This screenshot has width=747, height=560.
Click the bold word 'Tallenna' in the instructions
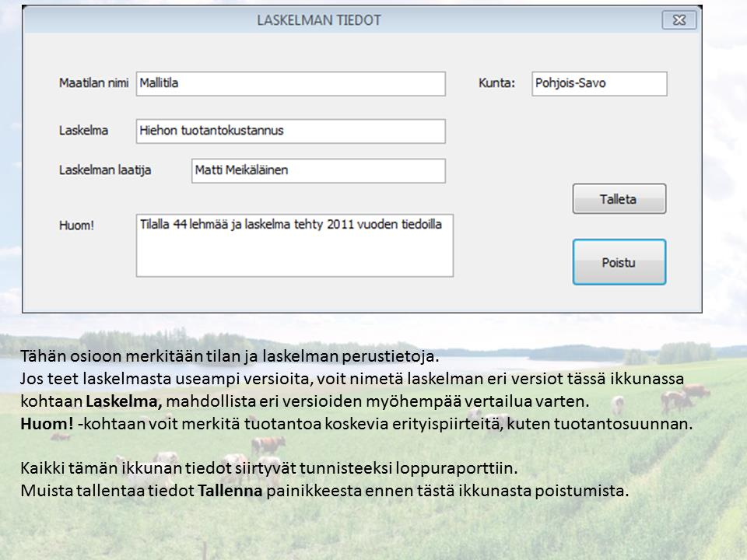point(230,490)
